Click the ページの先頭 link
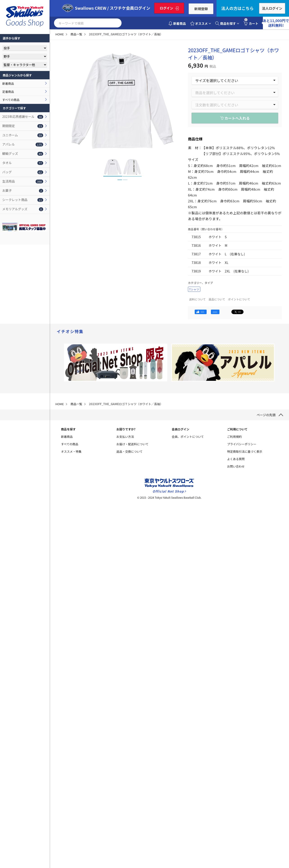The height and width of the screenshot is (868, 289). coord(266,415)
